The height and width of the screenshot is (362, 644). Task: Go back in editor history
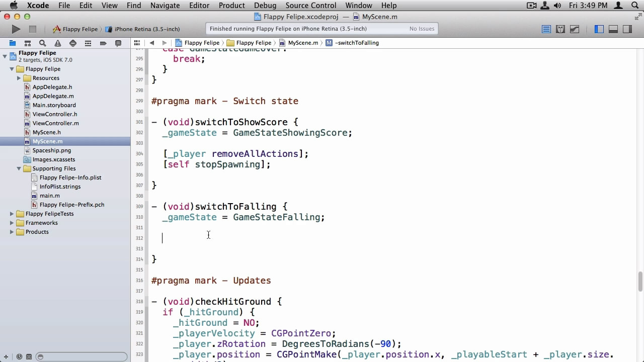point(152,43)
